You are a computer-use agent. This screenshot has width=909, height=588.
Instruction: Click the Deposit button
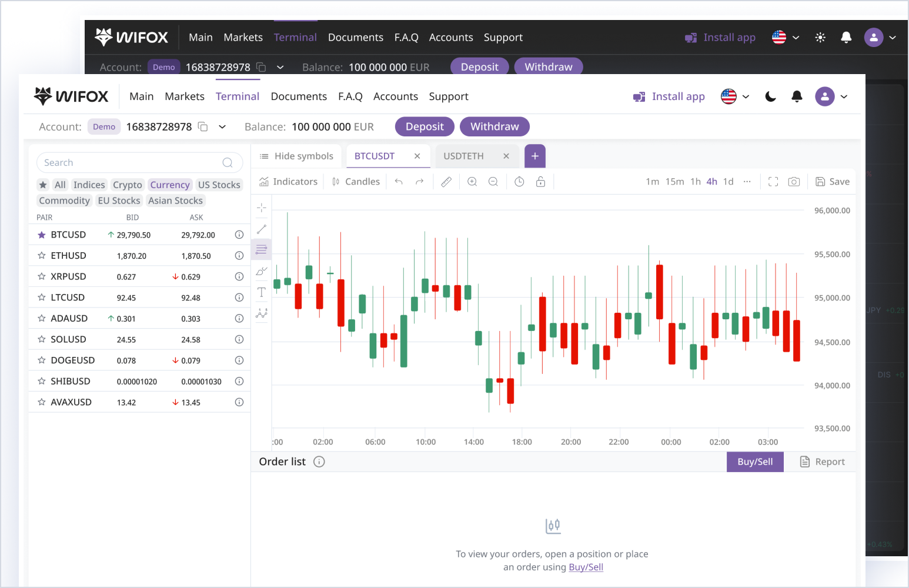click(x=425, y=127)
